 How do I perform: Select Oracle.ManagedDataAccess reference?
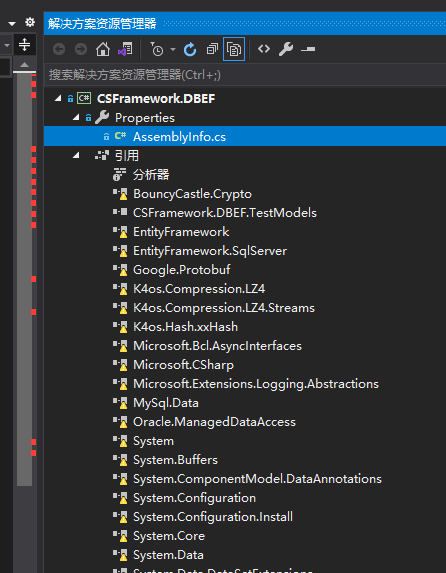click(214, 422)
